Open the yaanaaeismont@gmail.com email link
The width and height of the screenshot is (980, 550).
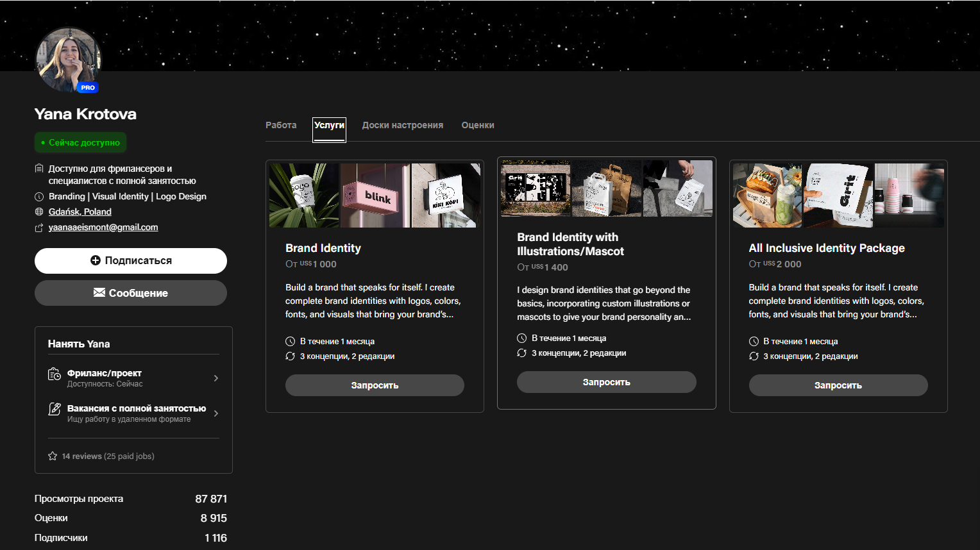103,228
